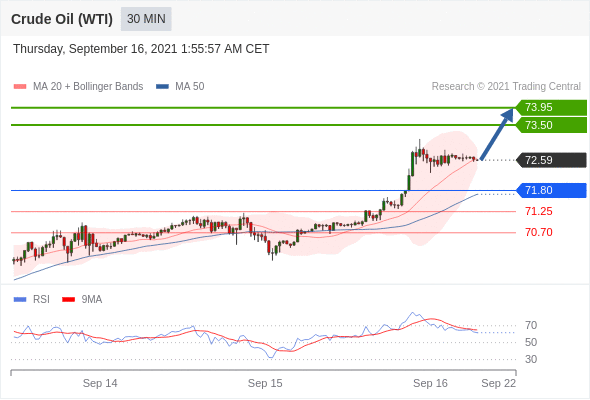Select the 73.50 green resistance tag
The image size is (590, 400).
point(551,125)
